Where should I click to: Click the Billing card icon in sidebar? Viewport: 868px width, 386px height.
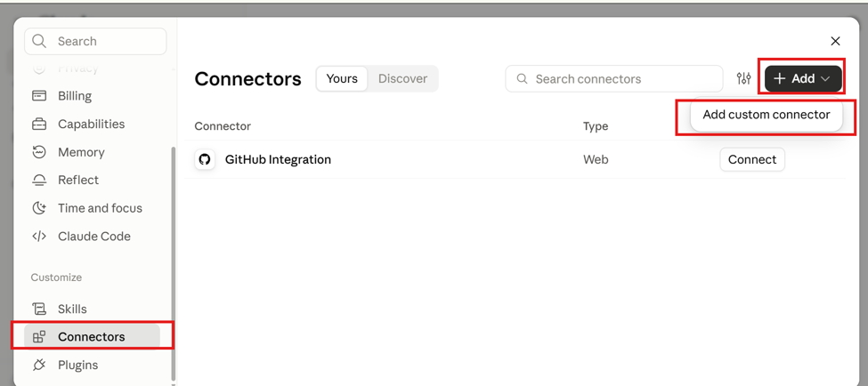(39, 96)
